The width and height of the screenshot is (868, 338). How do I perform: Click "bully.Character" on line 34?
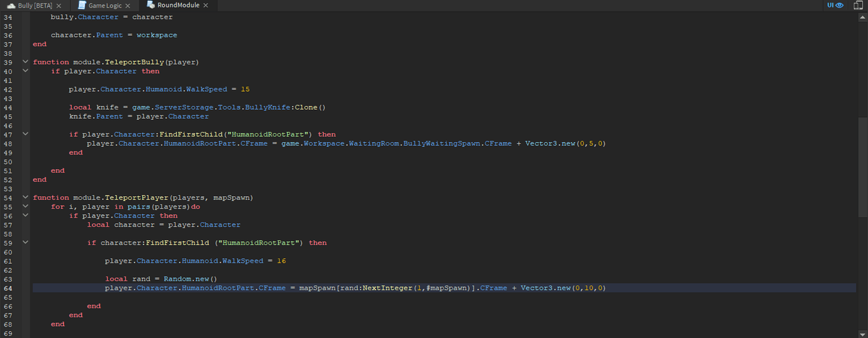tap(84, 17)
